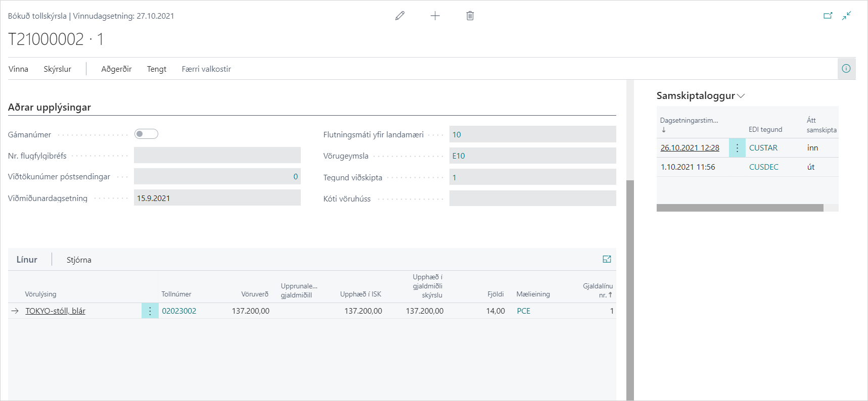Click the pencil edit icon

[400, 16]
